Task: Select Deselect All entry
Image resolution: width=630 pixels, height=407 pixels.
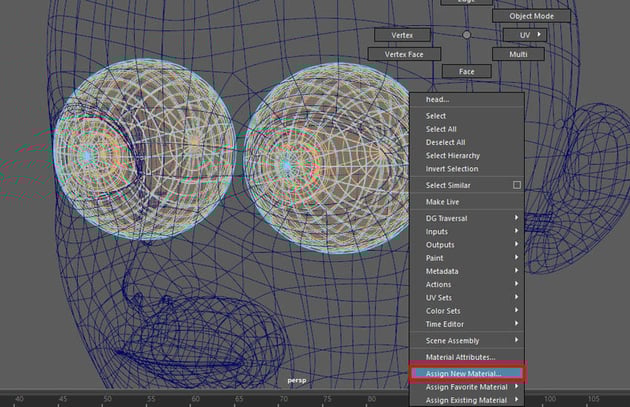Action: coord(446,142)
